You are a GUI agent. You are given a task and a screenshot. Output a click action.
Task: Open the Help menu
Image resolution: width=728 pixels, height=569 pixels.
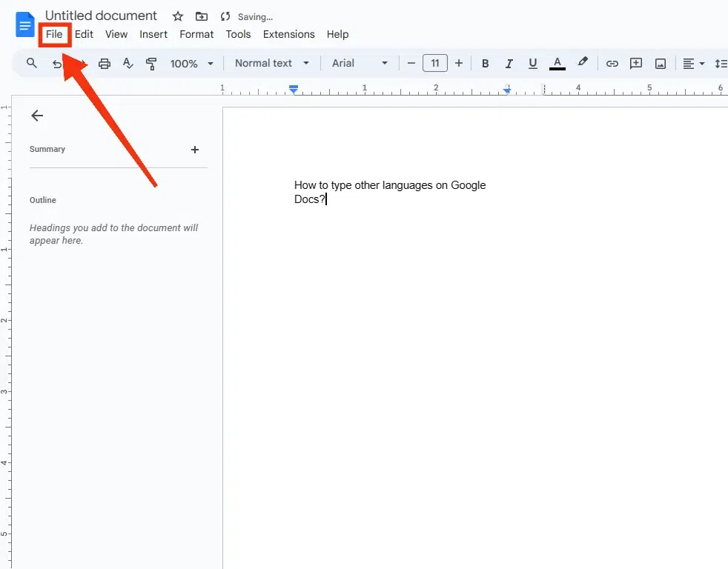tap(337, 34)
